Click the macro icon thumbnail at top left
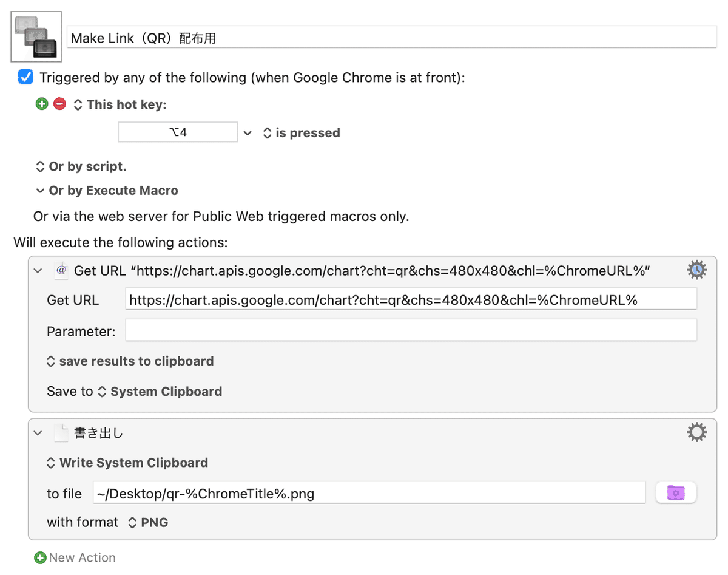Viewport: 728px width, 575px height. [x=36, y=36]
